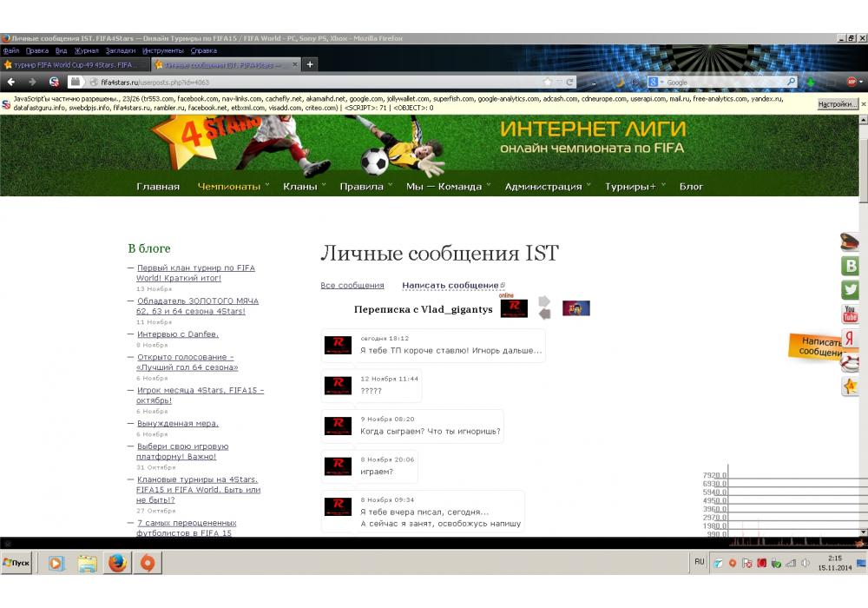Screen dimensions: 868x608
Task: Open blog post Интервью с Danfee
Action: point(178,334)
